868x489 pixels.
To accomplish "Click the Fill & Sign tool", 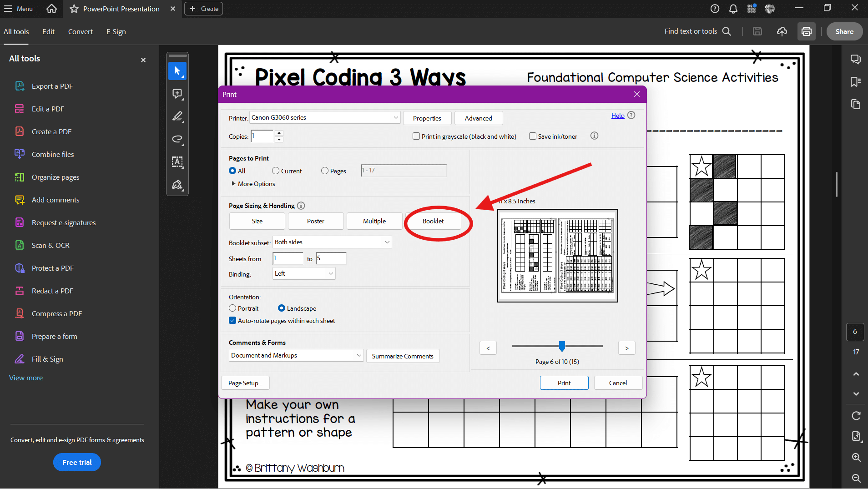I will pyautogui.click(x=47, y=359).
